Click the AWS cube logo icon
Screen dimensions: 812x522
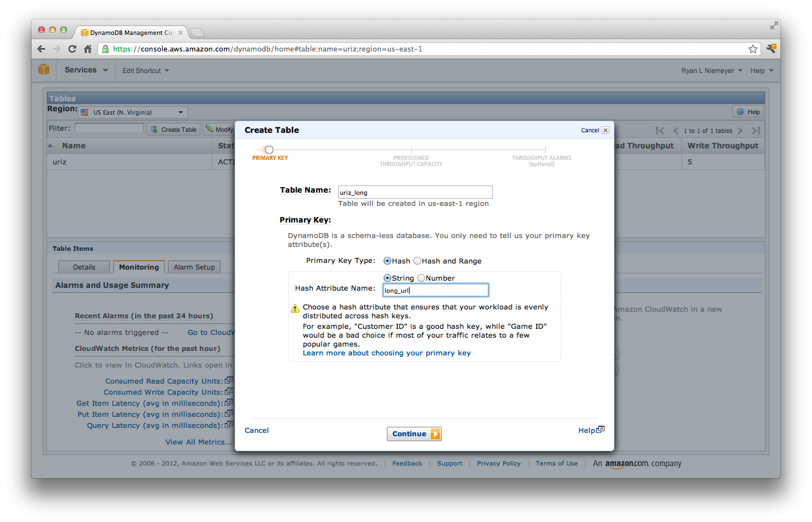pyautogui.click(x=44, y=70)
